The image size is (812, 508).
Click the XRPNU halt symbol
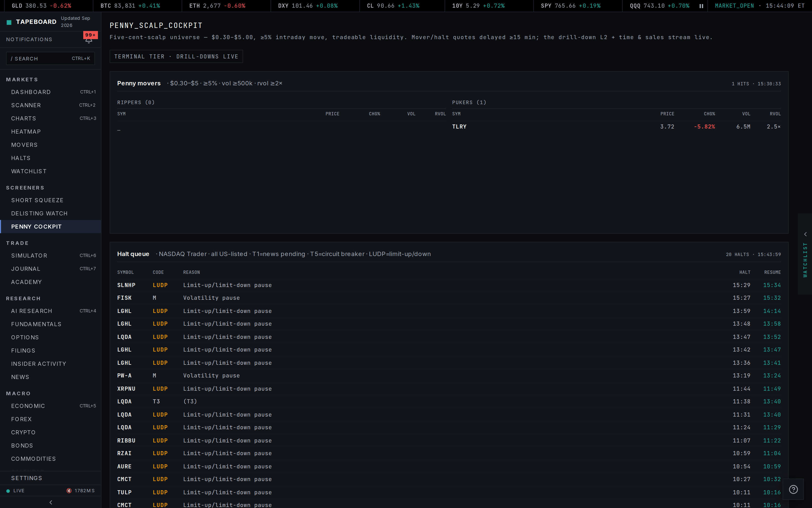[x=126, y=389]
